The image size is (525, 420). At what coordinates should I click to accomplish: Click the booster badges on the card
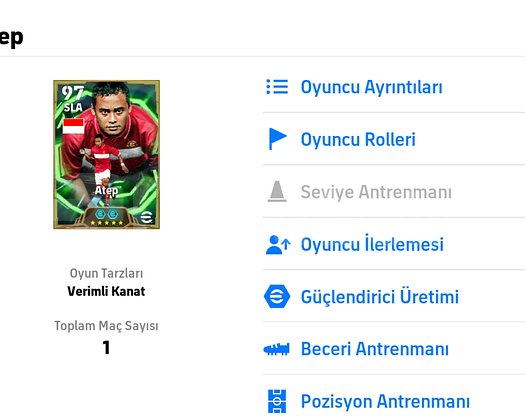click(x=106, y=214)
